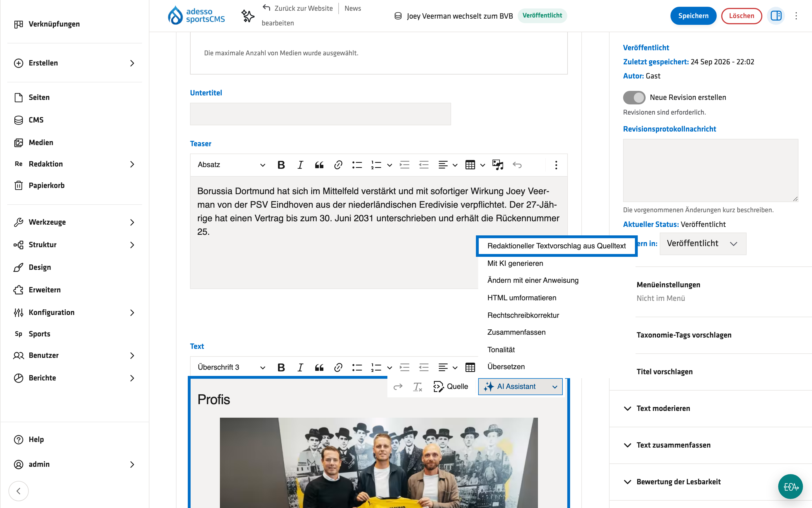Toggle Quelle source editing mode

tap(451, 387)
